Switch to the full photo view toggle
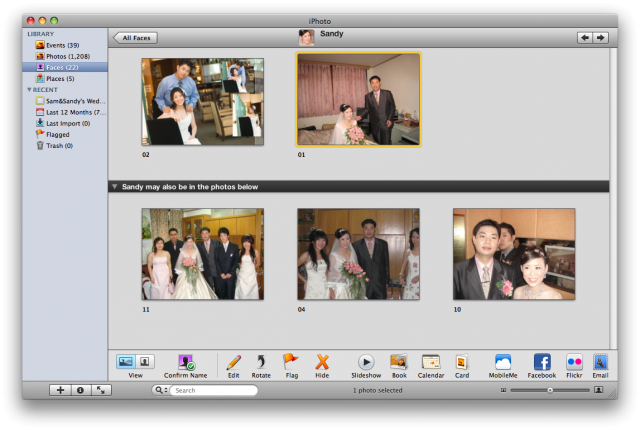Screen dimensions: 640x430 pyautogui.click(x=126, y=362)
